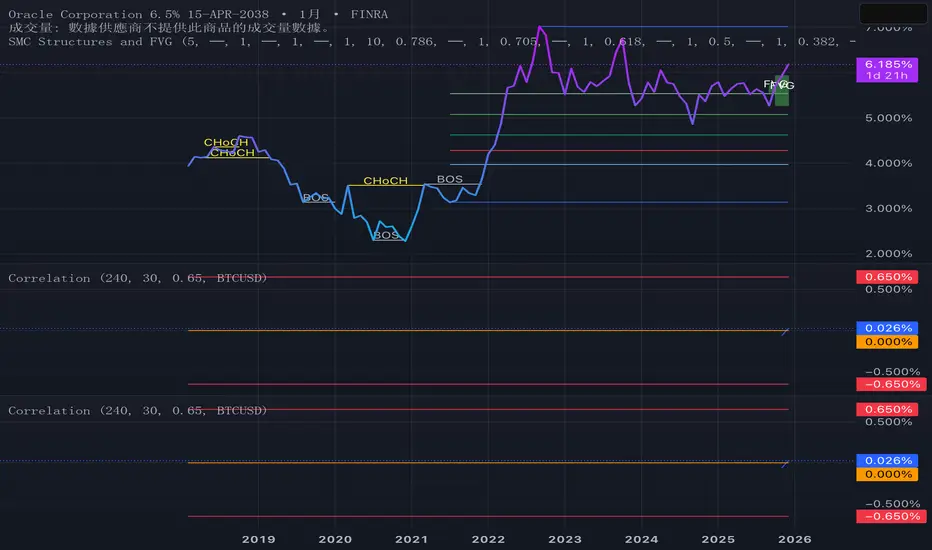The width and height of the screenshot is (932, 550).
Task: Click the Oracle Corporation 6.5% symbol title
Action: [x=138, y=14]
